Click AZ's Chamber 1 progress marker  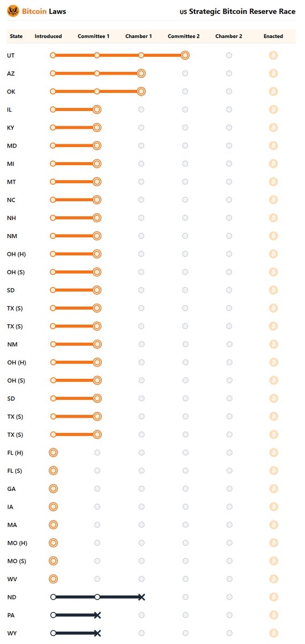pos(141,74)
